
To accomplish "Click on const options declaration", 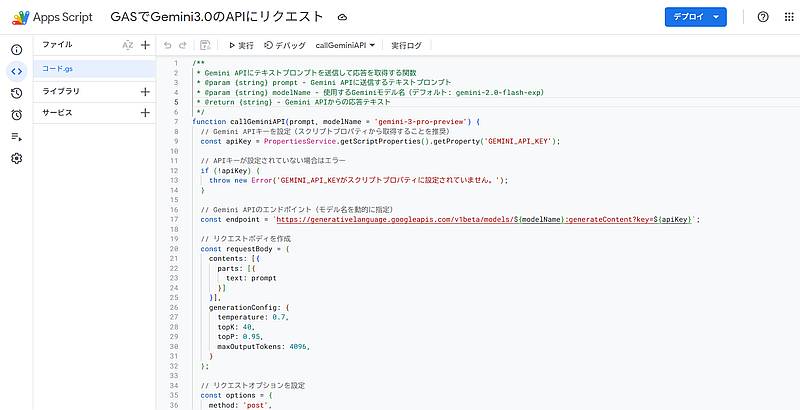I will coord(237,395).
